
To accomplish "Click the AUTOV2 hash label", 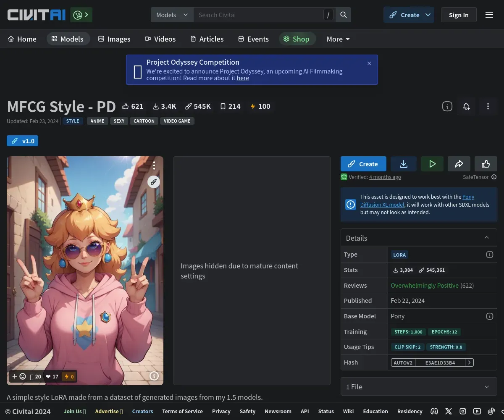I will pos(403,362).
